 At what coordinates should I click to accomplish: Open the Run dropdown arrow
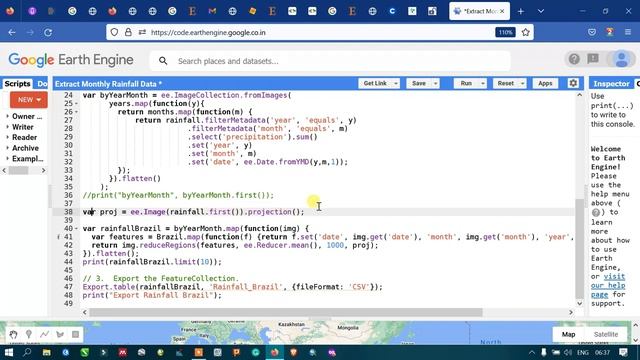tap(483, 83)
